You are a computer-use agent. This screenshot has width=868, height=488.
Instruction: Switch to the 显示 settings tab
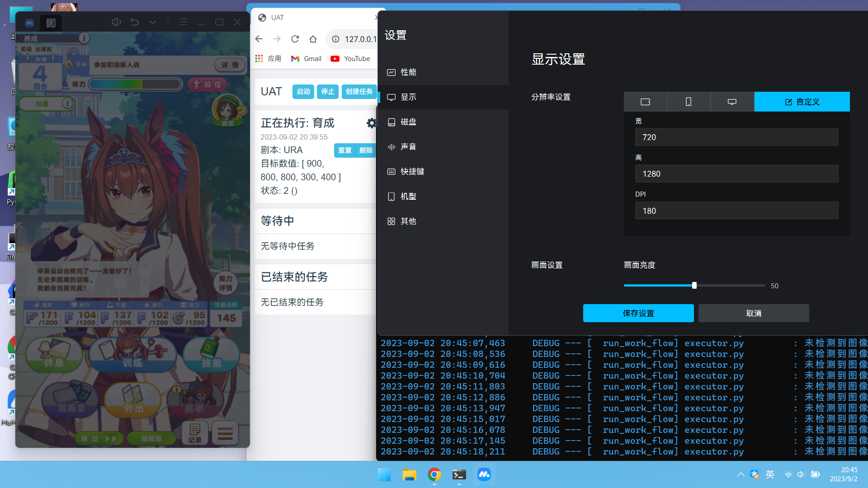408,97
